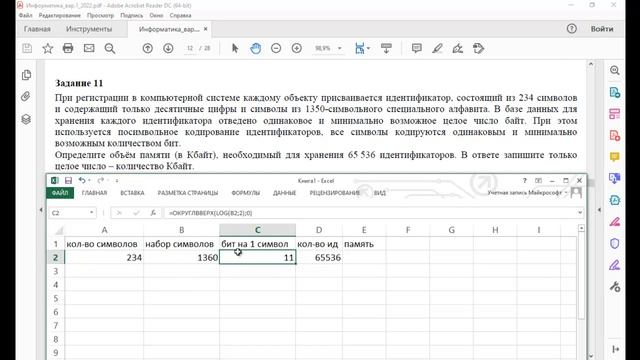Open the comment tool in right pane
This screenshot has height=360, width=640.
[x=615, y=157]
